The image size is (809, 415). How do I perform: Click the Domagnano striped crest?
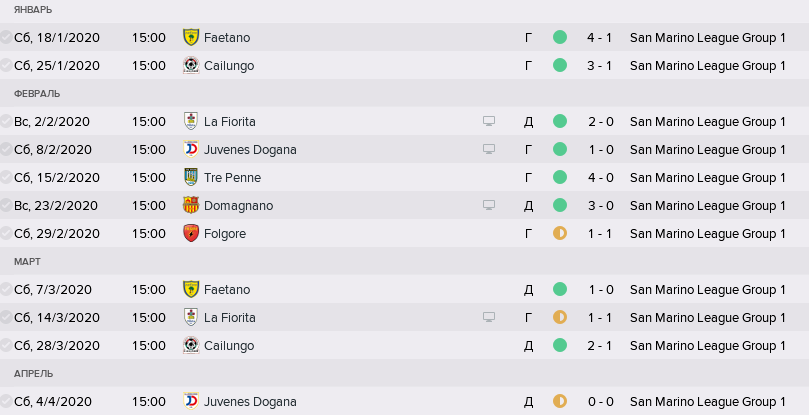[191, 205]
